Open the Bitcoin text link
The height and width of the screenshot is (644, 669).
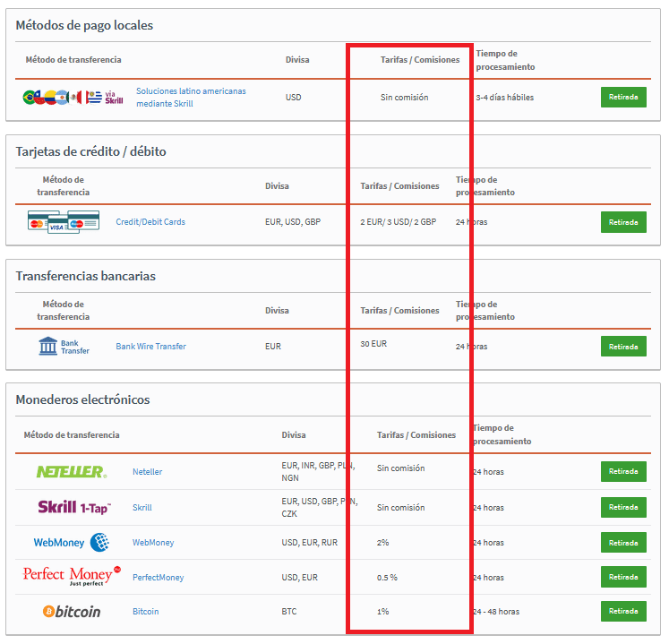coord(145,611)
